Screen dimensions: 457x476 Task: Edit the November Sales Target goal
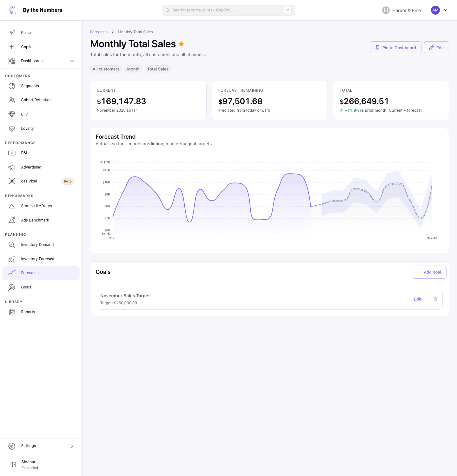coord(418,299)
